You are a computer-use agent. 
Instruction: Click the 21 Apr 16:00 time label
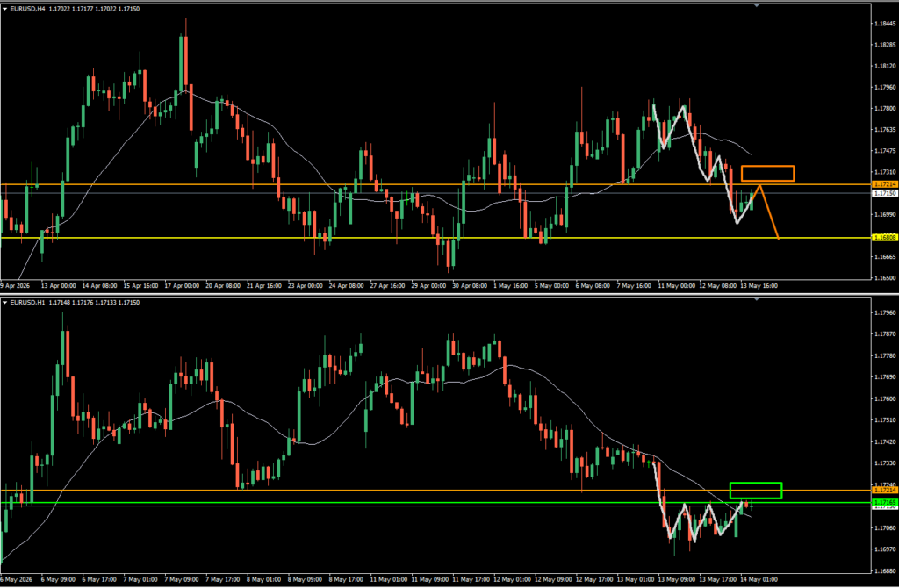(x=264, y=285)
